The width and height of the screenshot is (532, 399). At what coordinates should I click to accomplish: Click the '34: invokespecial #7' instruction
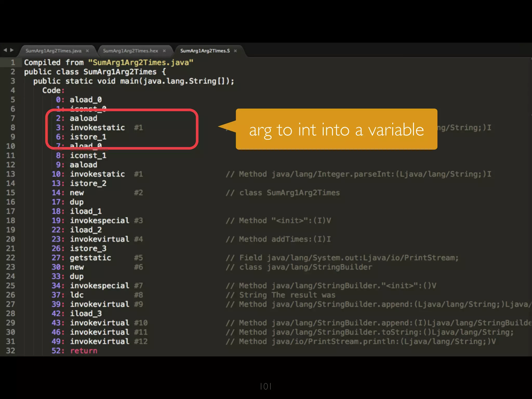coord(97,286)
